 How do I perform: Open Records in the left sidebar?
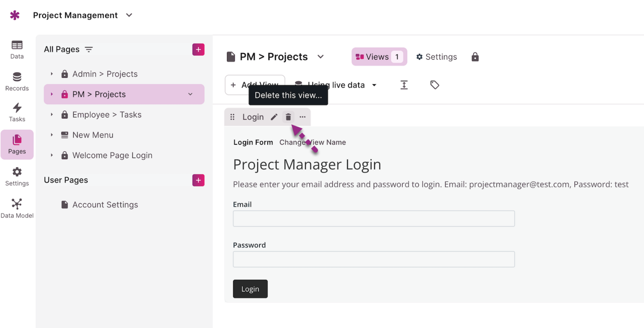tap(17, 81)
